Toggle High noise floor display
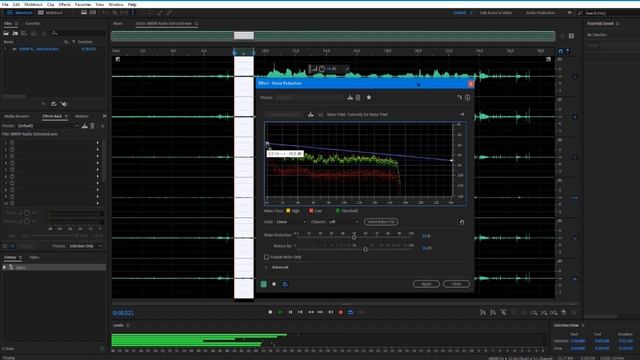This screenshot has height=360, width=640. 288,211
